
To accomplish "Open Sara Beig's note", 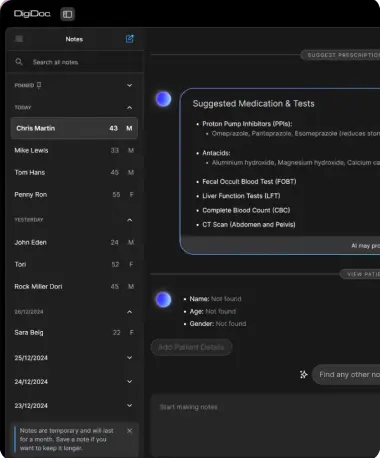I will point(74,333).
